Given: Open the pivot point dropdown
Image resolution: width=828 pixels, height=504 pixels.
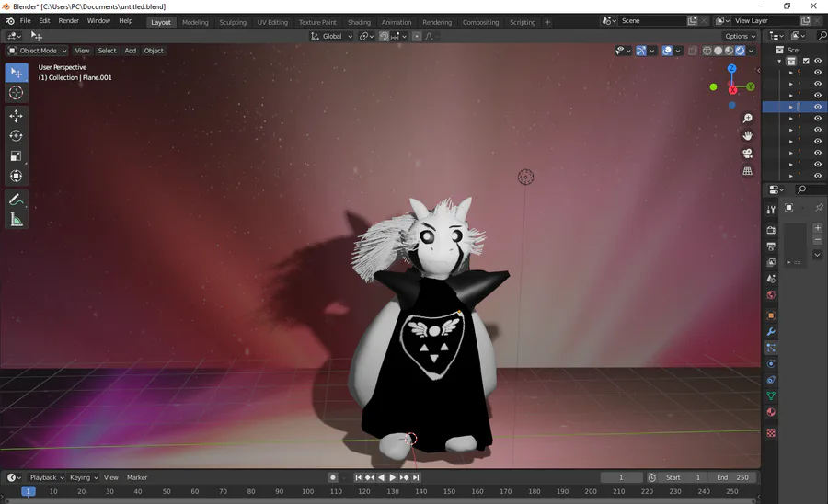Looking at the screenshot, I should click(x=366, y=37).
